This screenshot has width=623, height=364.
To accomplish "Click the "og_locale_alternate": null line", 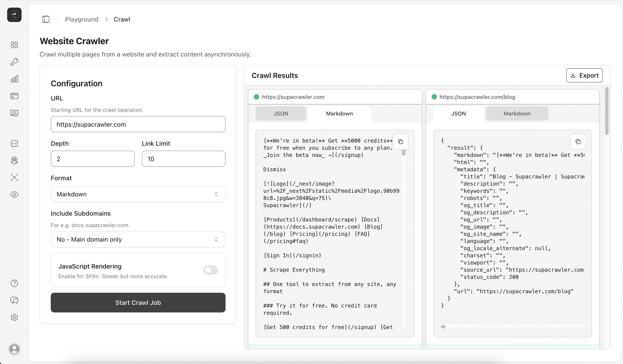I will [x=505, y=248].
